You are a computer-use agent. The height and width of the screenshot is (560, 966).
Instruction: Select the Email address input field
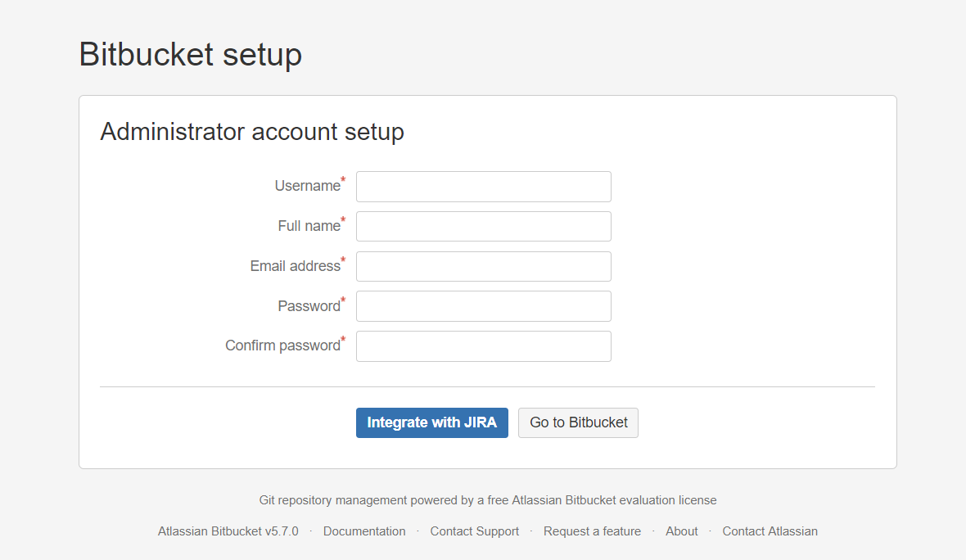(484, 266)
